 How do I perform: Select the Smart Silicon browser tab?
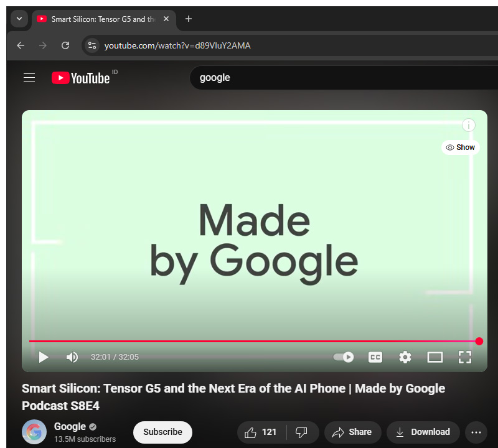coord(103,19)
